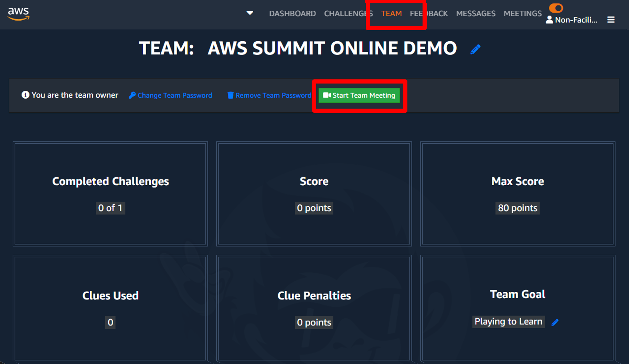The width and height of the screenshot is (629, 364).
Task: Edit team name with pencil icon
Action: (475, 49)
